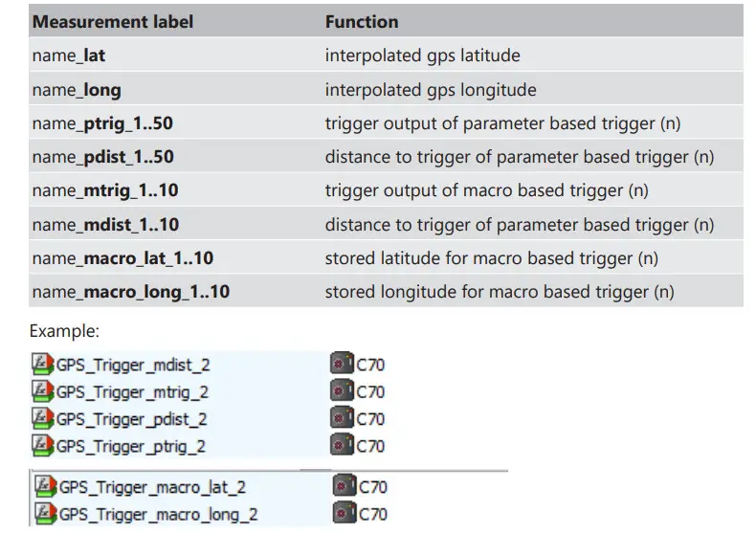The image size is (756, 533).
Task: Select the name_lat table cell
Action: pos(68,56)
